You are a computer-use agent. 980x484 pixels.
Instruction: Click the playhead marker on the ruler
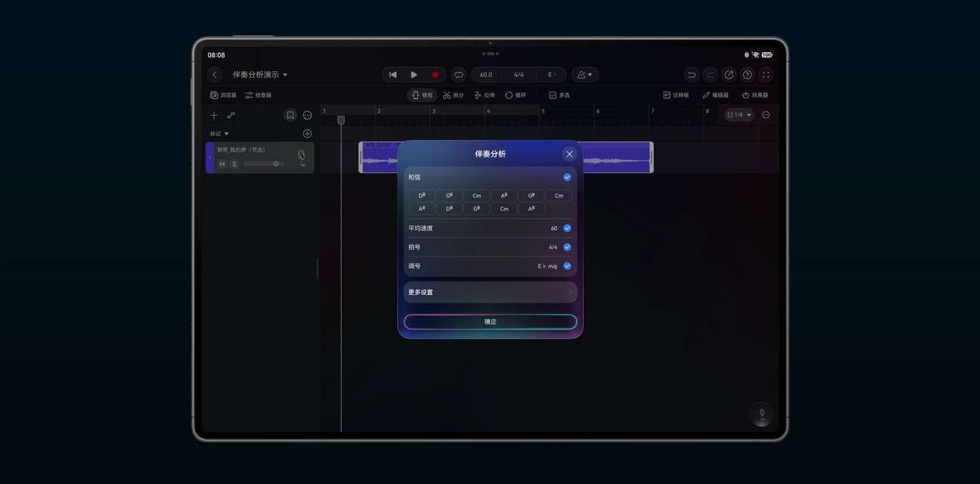341,120
